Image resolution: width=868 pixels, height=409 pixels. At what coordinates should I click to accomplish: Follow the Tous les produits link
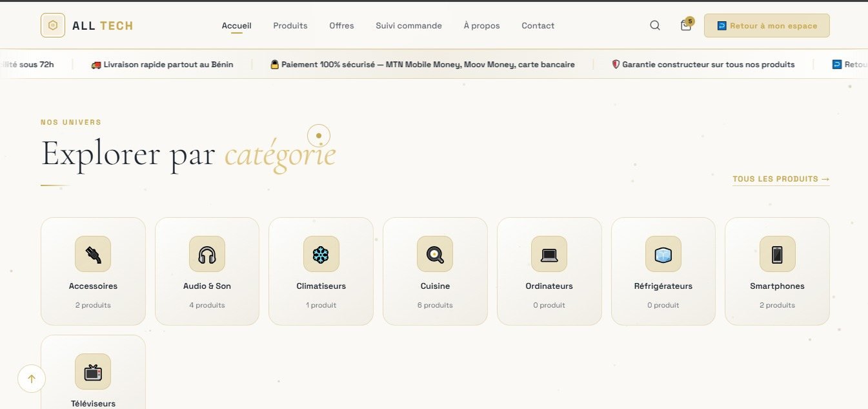[x=781, y=179]
